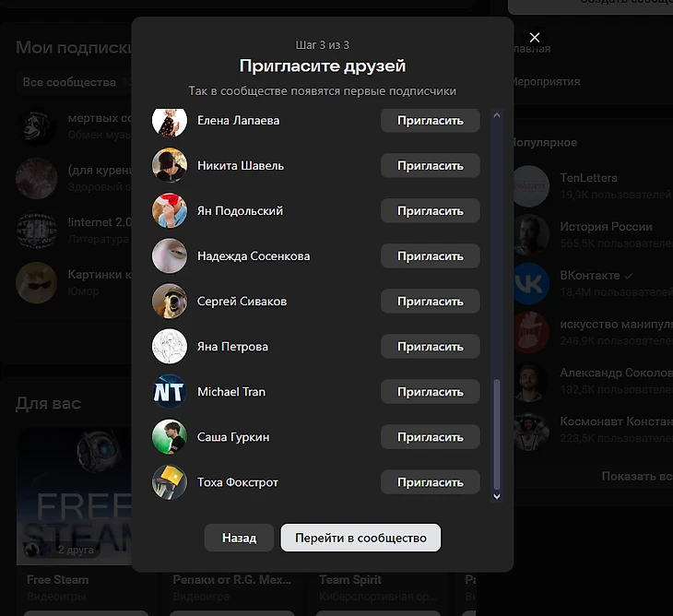
Task: Open Team Spirit recommended community
Action: (349, 580)
